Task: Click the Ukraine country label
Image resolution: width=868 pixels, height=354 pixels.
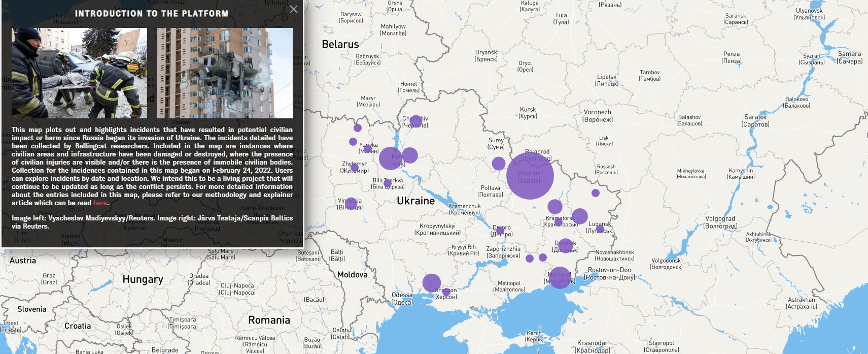Action: 415,201
